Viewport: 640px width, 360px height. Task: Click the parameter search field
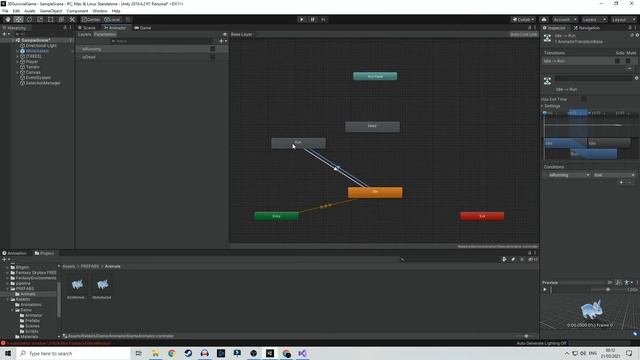(x=163, y=41)
